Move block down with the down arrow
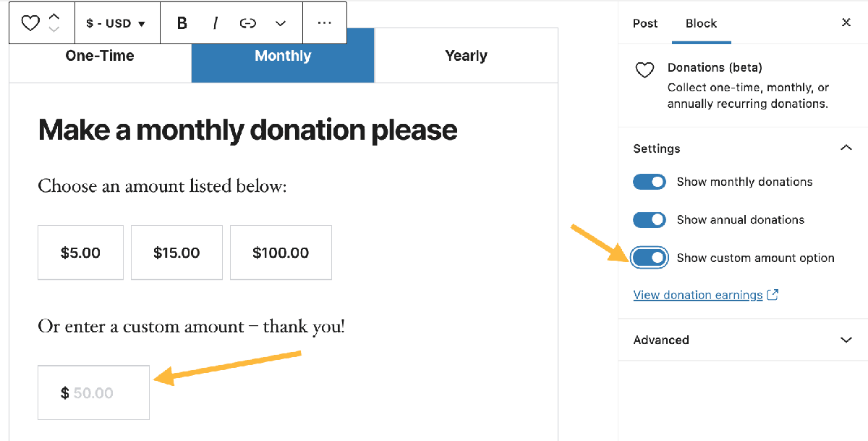868x441 pixels. coord(54,29)
